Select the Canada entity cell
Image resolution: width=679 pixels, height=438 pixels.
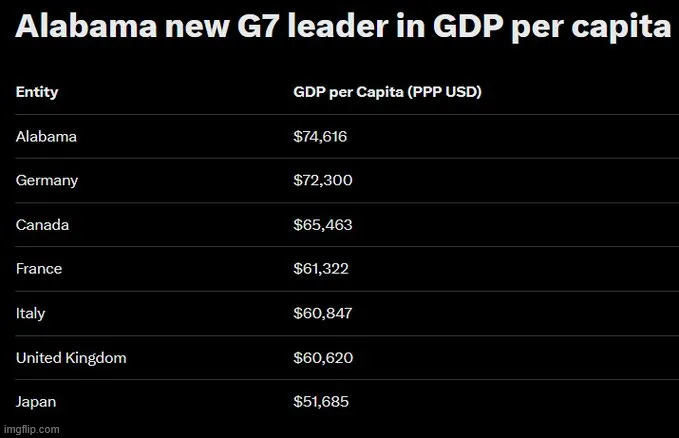[x=42, y=225]
